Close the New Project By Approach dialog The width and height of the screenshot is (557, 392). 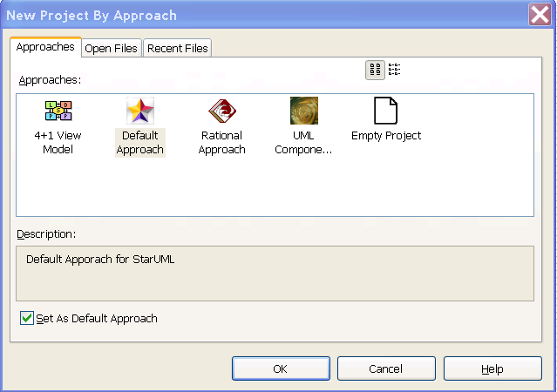pos(540,14)
